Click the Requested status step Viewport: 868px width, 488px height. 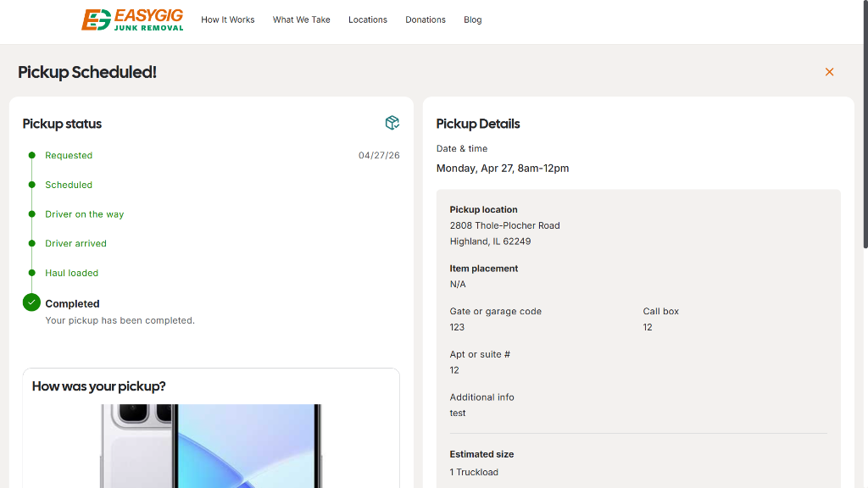pyautogui.click(x=69, y=156)
